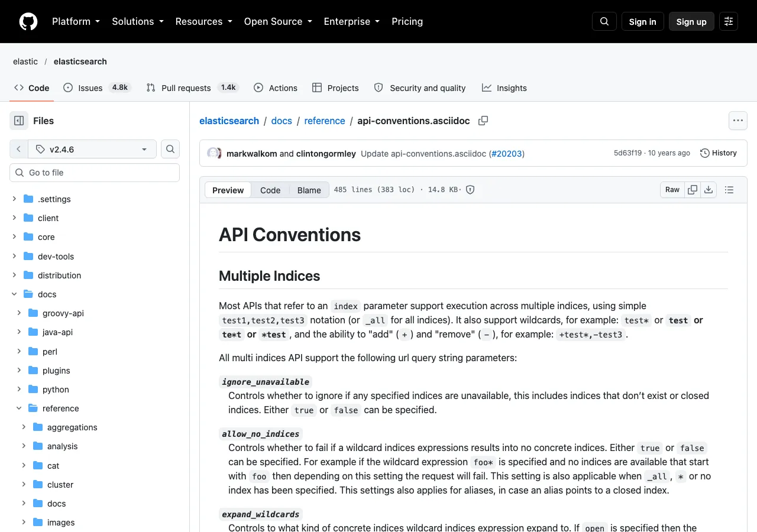This screenshot has height=532, width=757.
Task: Open the v2.4.6 tag dropdown
Action: coord(92,149)
